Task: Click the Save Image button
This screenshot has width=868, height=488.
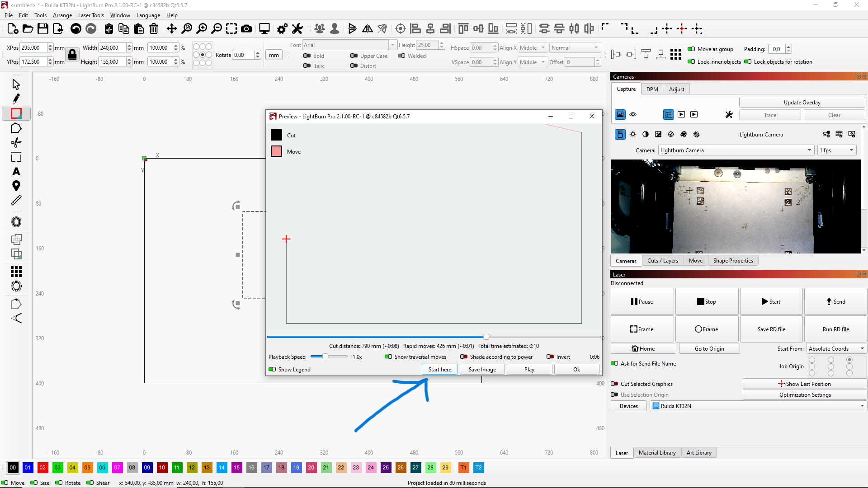Action: point(482,369)
